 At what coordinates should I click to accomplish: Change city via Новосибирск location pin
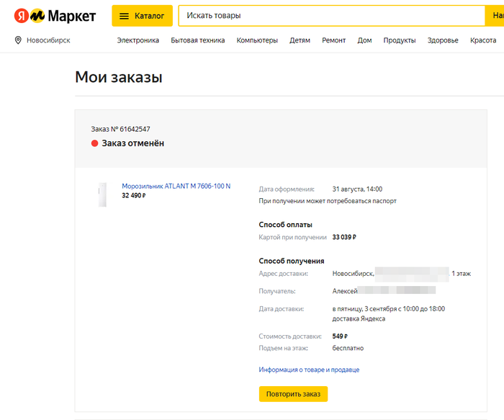[x=43, y=40]
